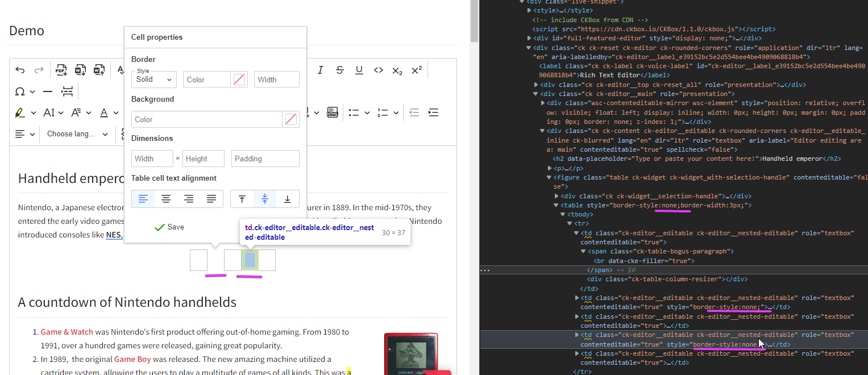Focus the border Width input field
This screenshot has width=868, height=375.
click(x=277, y=80)
